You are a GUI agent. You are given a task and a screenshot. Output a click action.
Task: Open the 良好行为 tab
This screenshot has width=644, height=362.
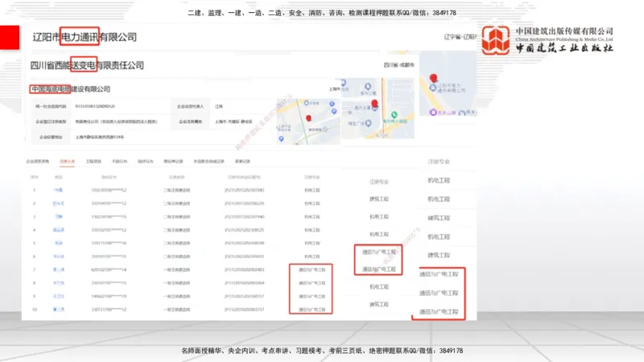pyautogui.click(x=146, y=162)
